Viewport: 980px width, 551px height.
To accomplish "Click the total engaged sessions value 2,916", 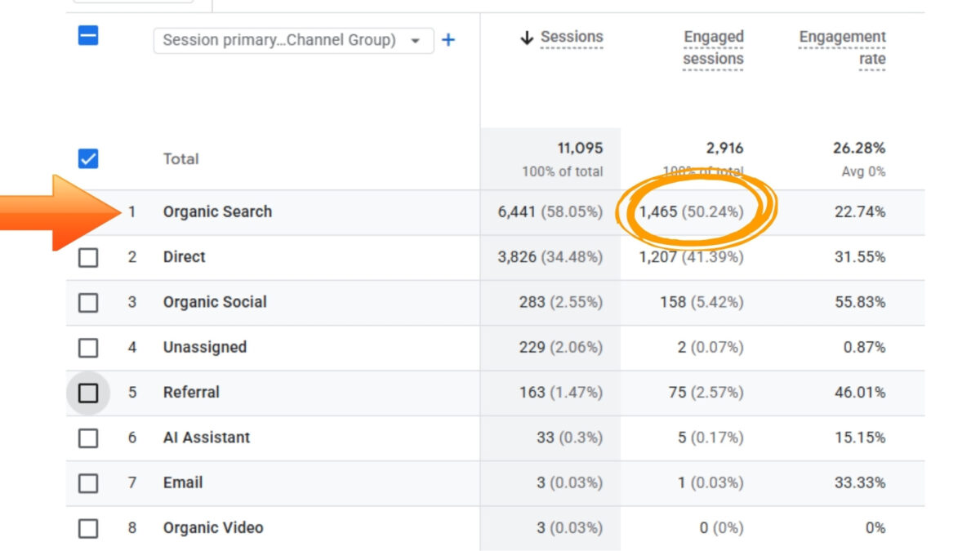I will [724, 149].
